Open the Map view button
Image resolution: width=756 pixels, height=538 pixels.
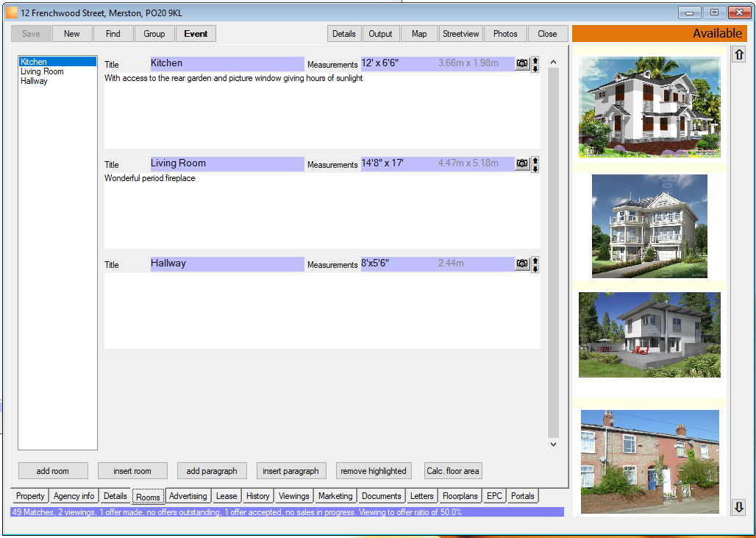[419, 34]
